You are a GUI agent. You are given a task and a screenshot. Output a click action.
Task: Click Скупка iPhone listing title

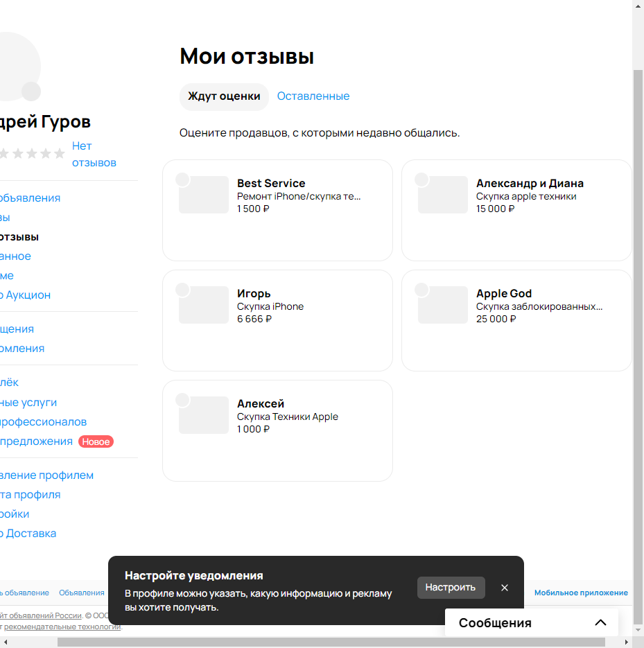coord(270,306)
